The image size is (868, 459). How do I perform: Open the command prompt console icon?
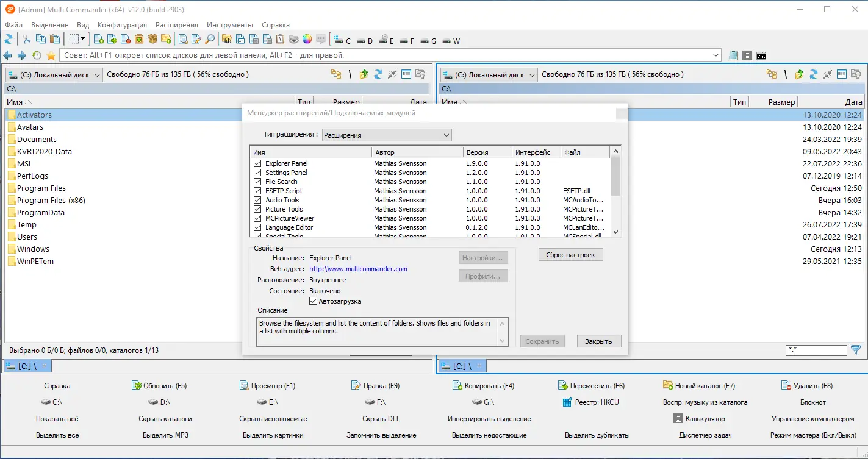coord(761,55)
